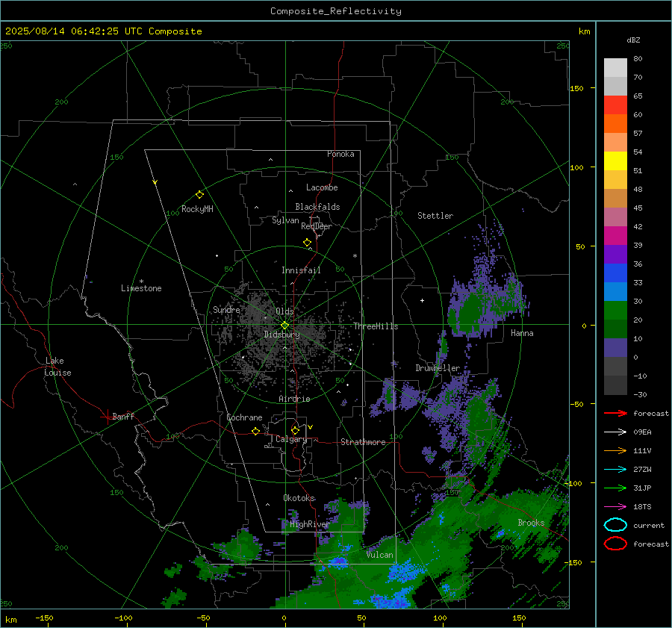This screenshot has width=672, height=628.
Task: Click the Blackfalds label
Action: [317, 207]
